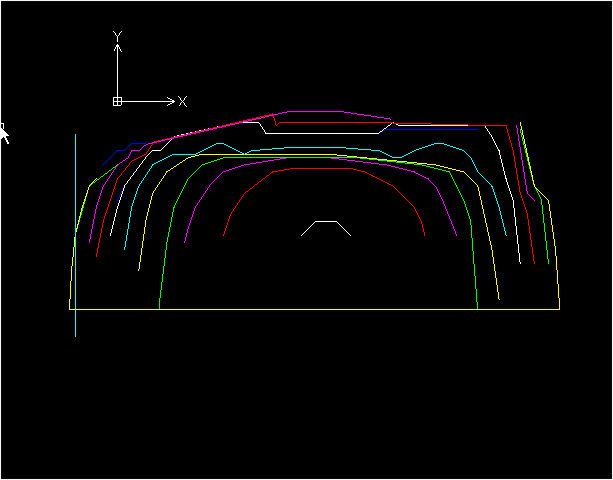Select the wavy cyan contour near top
Screen dimensions: 613x480
[x=300, y=149]
